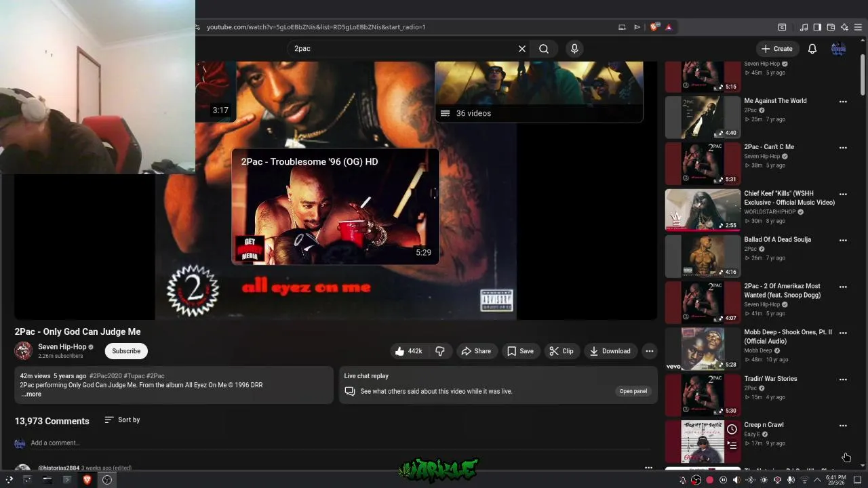Viewport: 868px width, 488px height.
Task: Subscribe to Seven Hip-Hop
Action: pyautogui.click(x=126, y=351)
